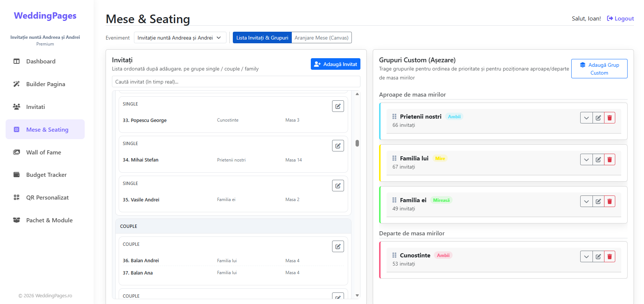The height and width of the screenshot is (304, 644).
Task: Expand the Cunostinte group details
Action: (x=586, y=257)
